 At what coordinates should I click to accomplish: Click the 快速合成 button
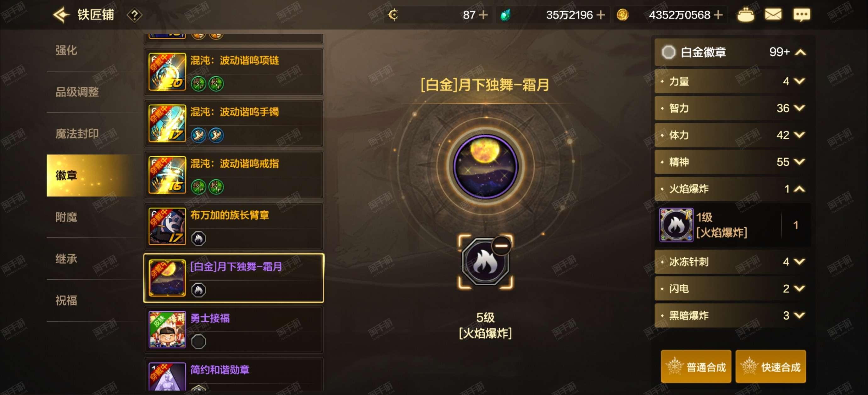tap(771, 367)
